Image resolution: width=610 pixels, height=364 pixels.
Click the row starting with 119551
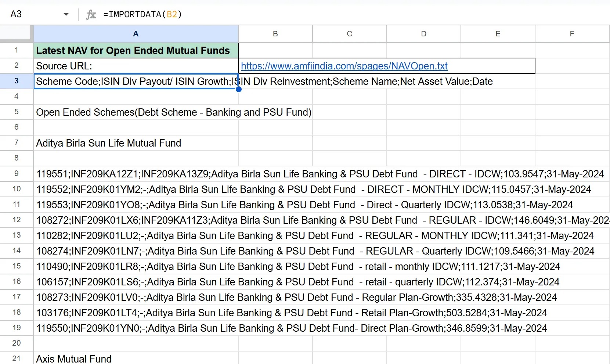click(320, 174)
